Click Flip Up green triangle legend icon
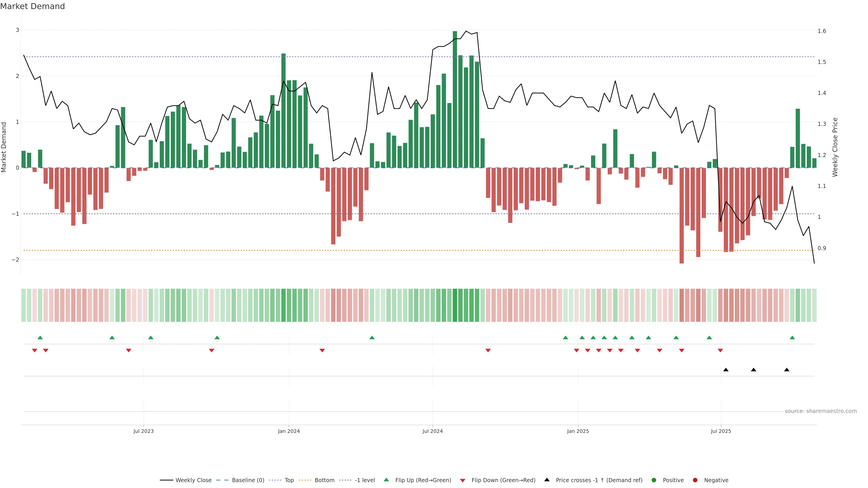This screenshot has height=488, width=868. tap(387, 480)
